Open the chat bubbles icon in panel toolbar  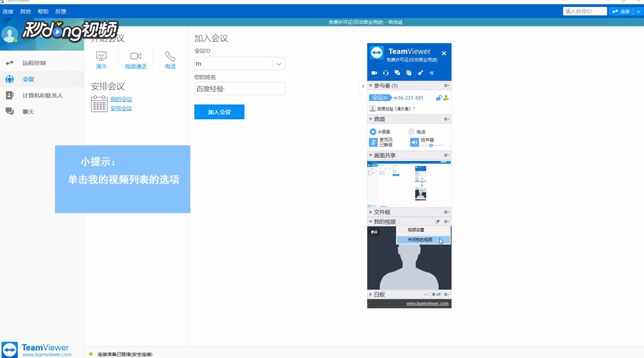[397, 73]
